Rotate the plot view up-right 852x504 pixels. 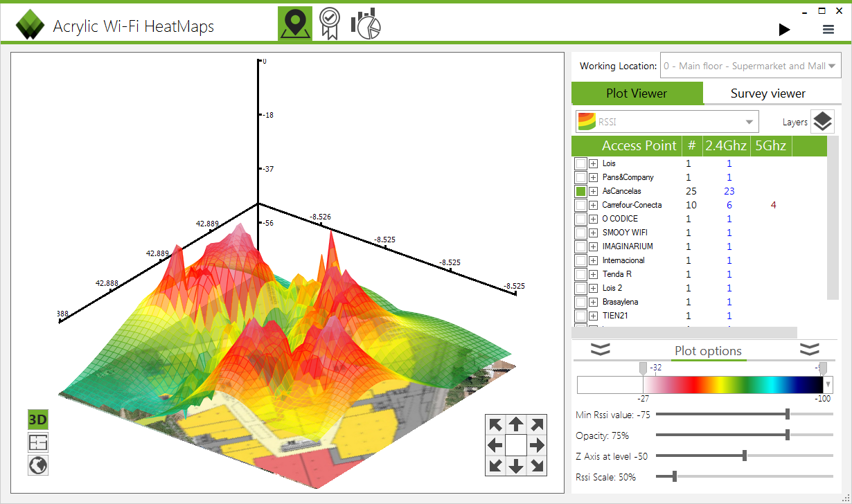(537, 424)
